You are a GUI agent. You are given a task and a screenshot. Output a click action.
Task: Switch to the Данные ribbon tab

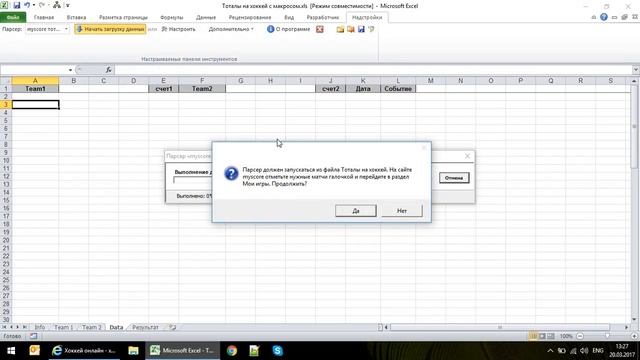coord(206,18)
